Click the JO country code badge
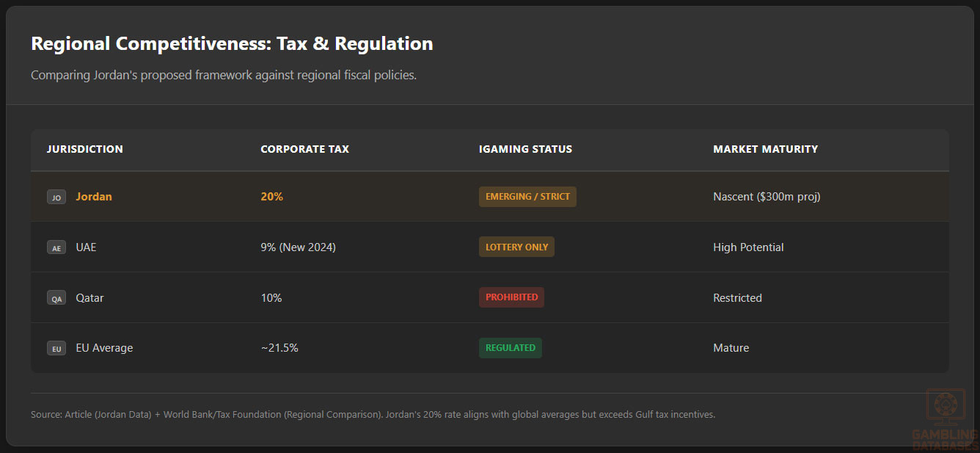 point(56,197)
